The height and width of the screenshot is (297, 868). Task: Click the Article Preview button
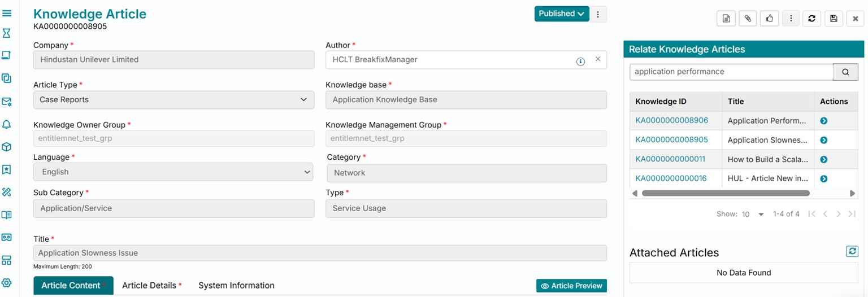(x=571, y=286)
